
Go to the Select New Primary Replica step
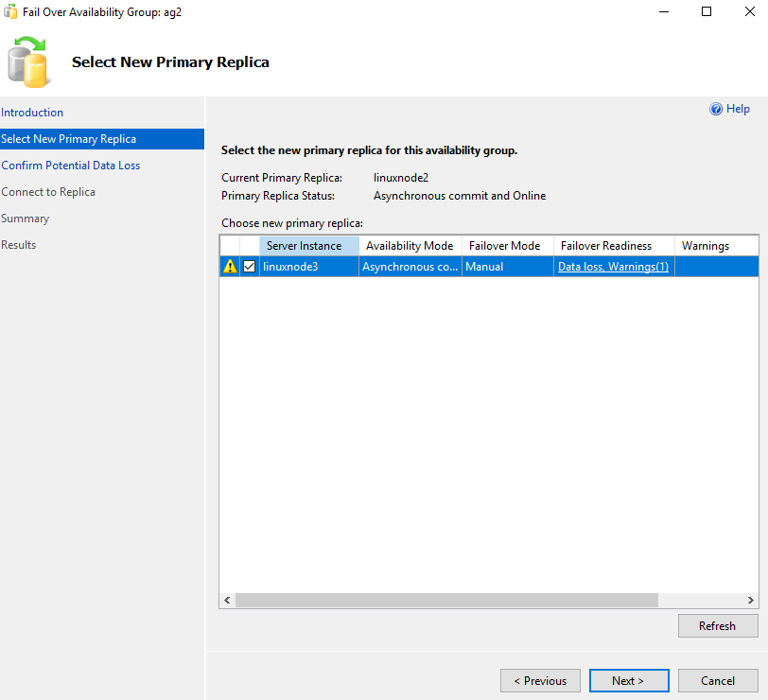pos(102,139)
